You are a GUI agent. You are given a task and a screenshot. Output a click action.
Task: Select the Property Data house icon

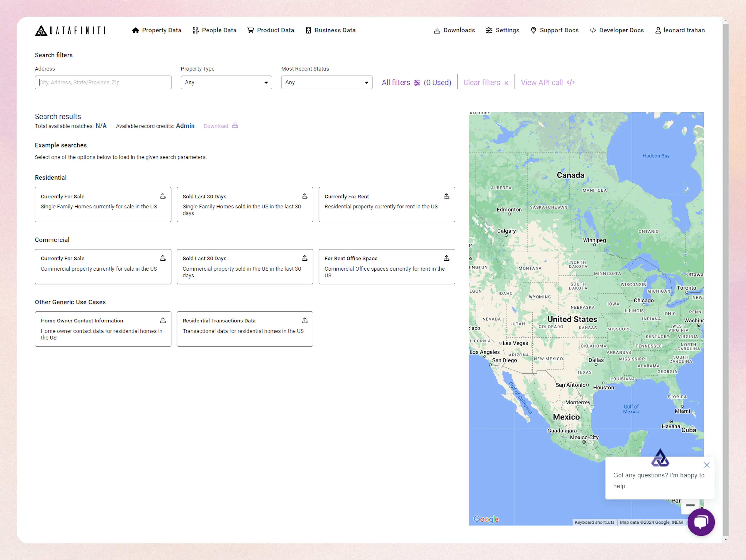click(136, 30)
